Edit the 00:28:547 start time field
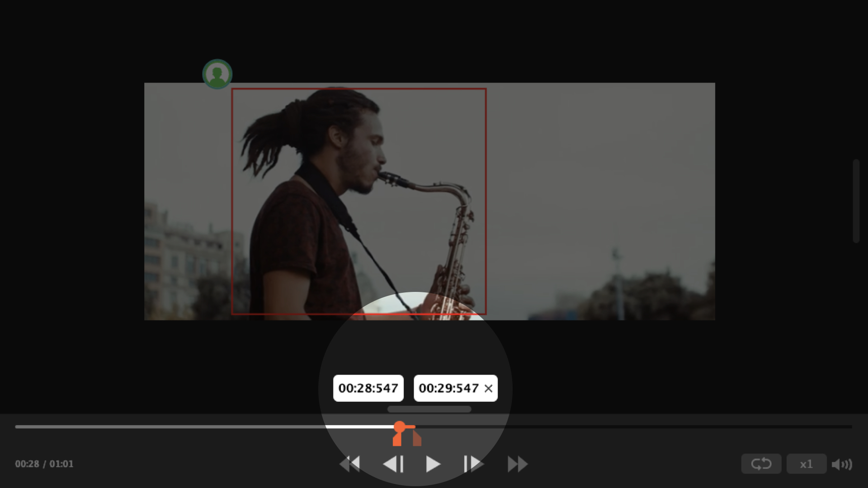This screenshot has height=488, width=868. [368, 388]
